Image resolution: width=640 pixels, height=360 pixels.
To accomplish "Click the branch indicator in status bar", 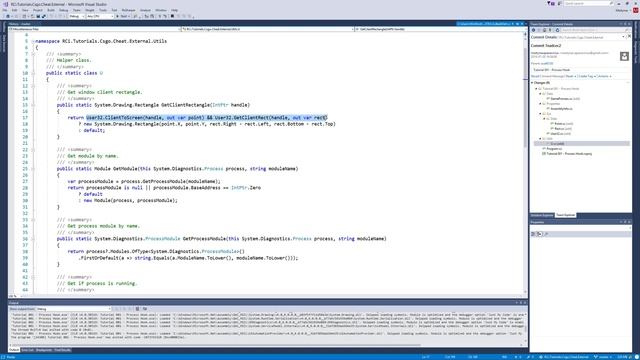I will coord(603,357).
